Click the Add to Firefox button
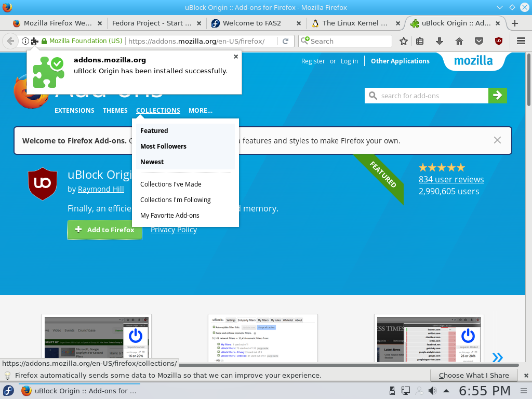The width and height of the screenshot is (532, 399). point(104,230)
